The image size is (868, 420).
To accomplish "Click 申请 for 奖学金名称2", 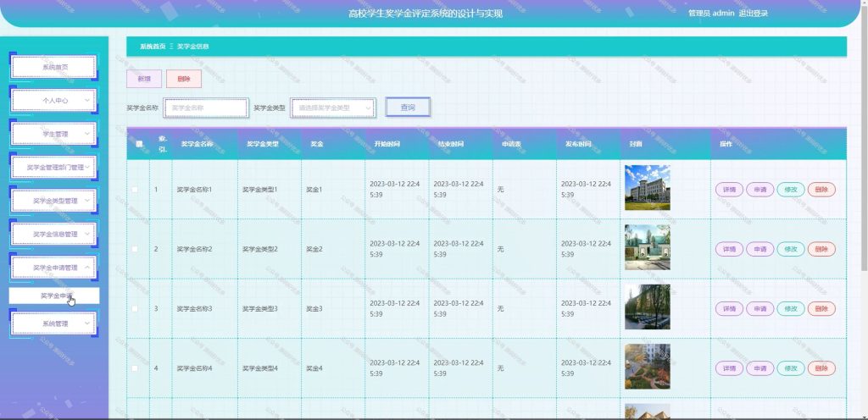I will coord(760,249).
